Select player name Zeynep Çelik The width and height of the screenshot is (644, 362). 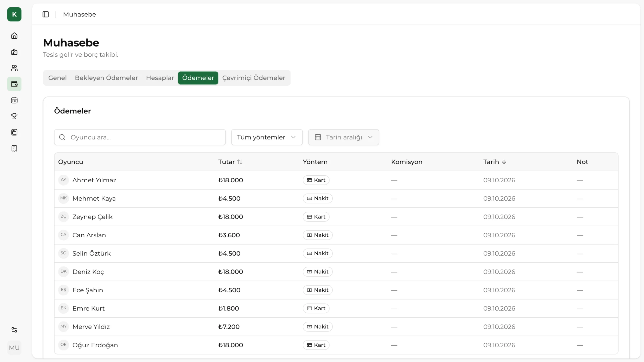click(x=92, y=217)
